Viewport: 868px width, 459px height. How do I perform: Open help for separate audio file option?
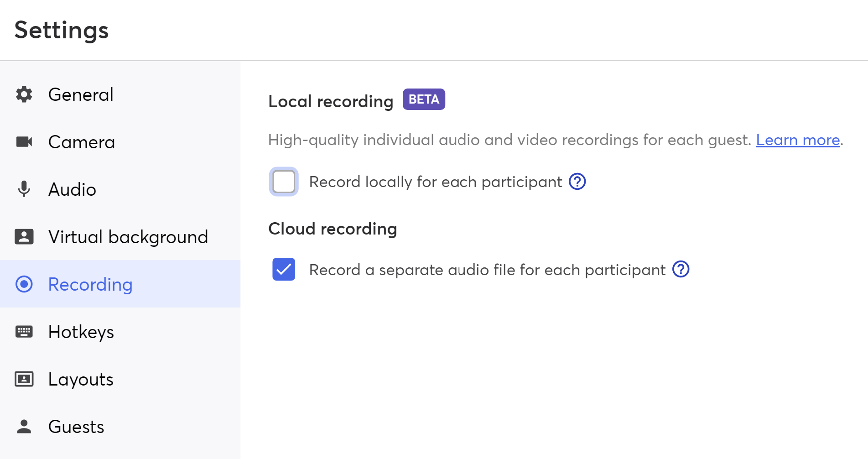click(x=681, y=269)
